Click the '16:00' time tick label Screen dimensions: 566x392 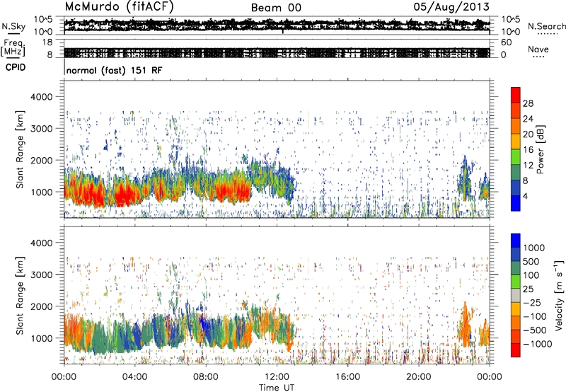(347, 377)
